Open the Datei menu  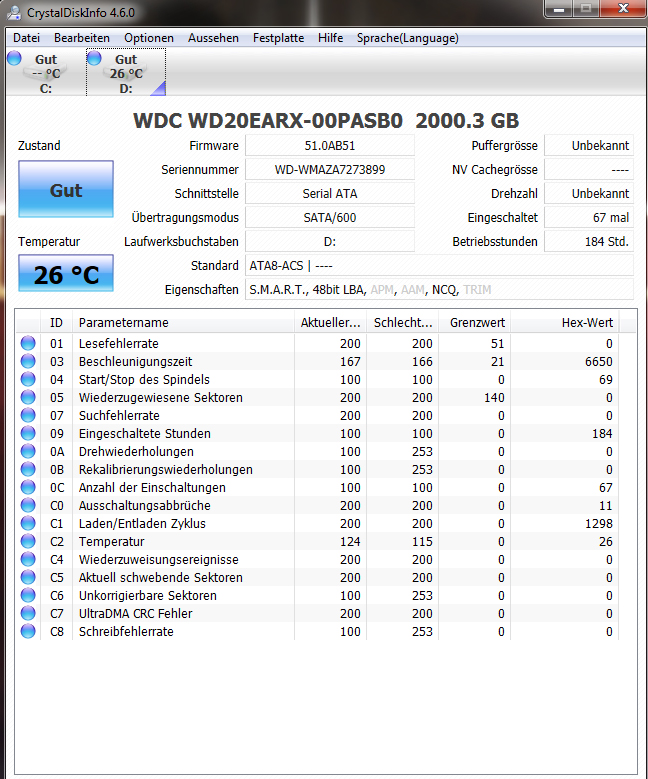tap(26, 38)
